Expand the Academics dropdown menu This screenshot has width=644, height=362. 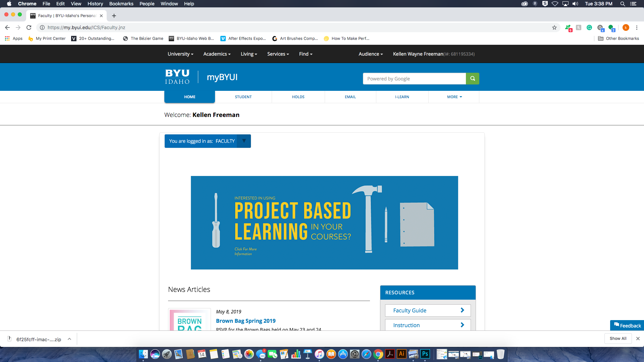217,54
